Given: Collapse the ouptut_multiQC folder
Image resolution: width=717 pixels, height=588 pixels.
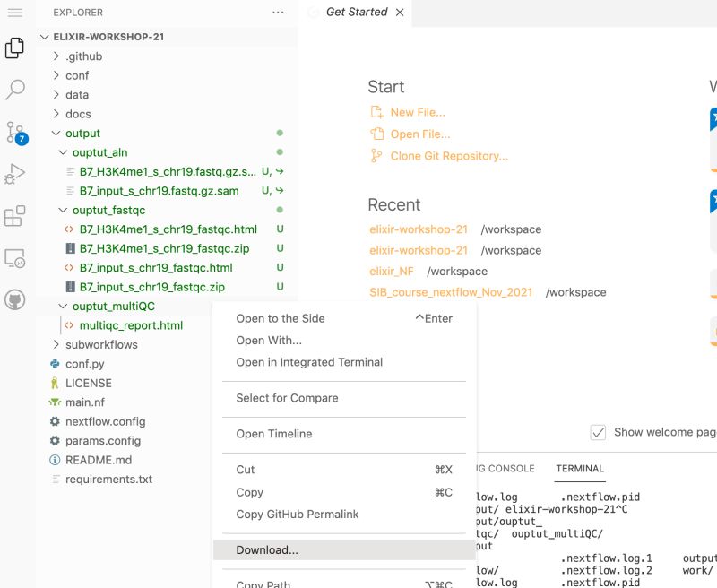Looking at the screenshot, I should pyautogui.click(x=63, y=307).
